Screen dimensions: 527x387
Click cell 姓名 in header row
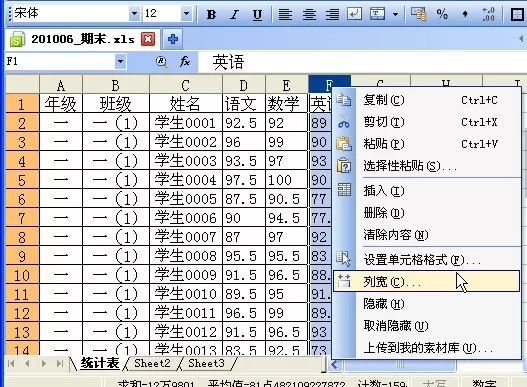(186, 104)
